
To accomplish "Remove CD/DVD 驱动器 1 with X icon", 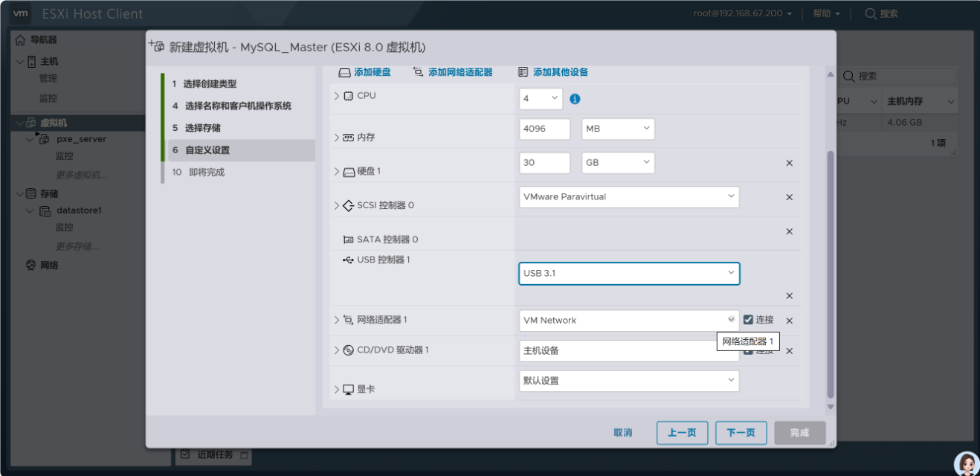I will (790, 351).
